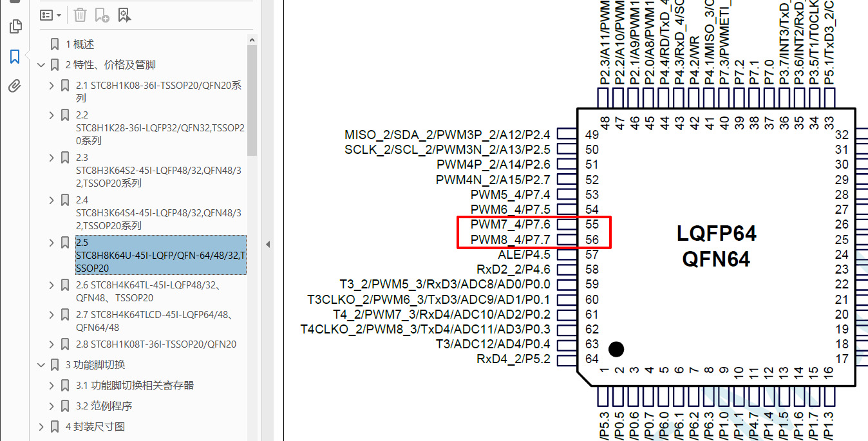Click pin label ALE/P4.5
868x441 pixels.
pyautogui.click(x=524, y=254)
